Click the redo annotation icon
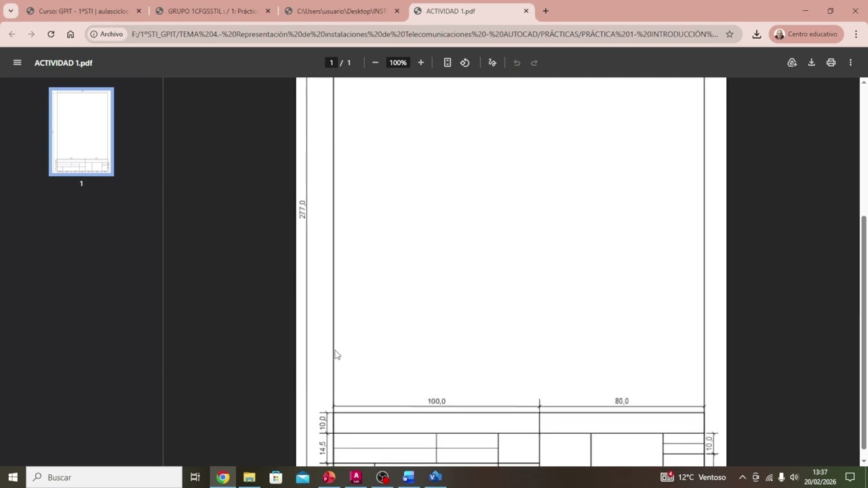Screen dimensions: 868x488 click(534, 62)
